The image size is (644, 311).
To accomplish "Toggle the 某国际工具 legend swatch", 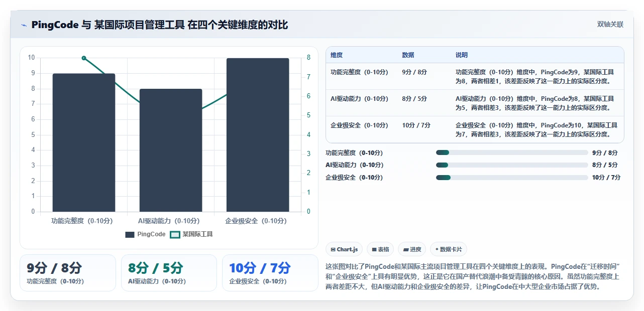I will pyautogui.click(x=175, y=234).
